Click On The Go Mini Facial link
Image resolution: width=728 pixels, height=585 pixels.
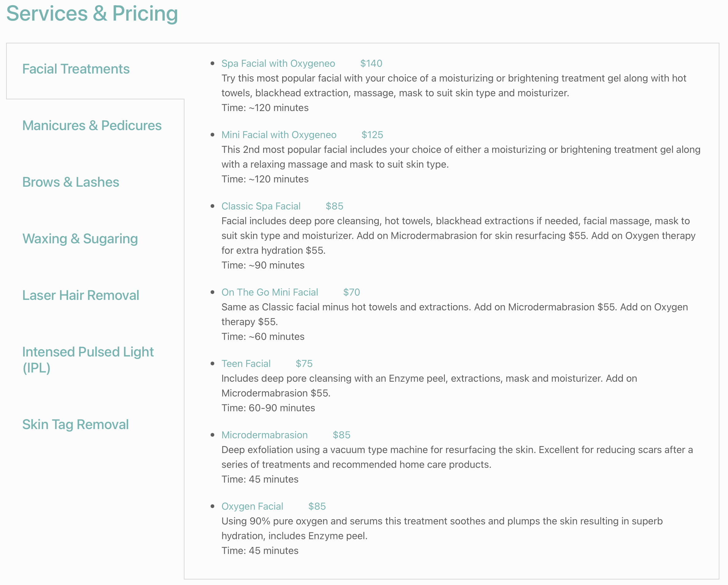269,292
